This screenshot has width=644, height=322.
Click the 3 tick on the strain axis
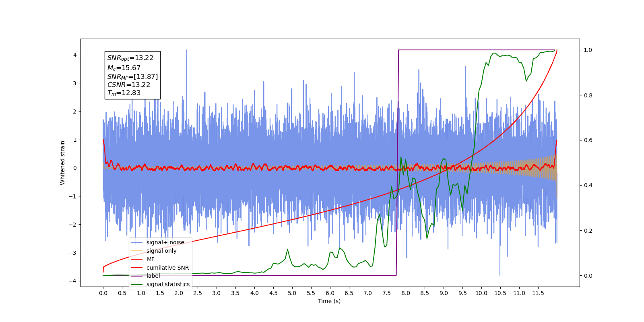pos(74,83)
